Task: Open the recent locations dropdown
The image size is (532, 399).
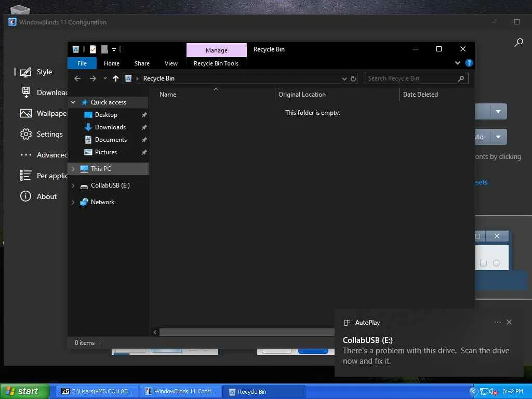Action: pyautogui.click(x=105, y=78)
